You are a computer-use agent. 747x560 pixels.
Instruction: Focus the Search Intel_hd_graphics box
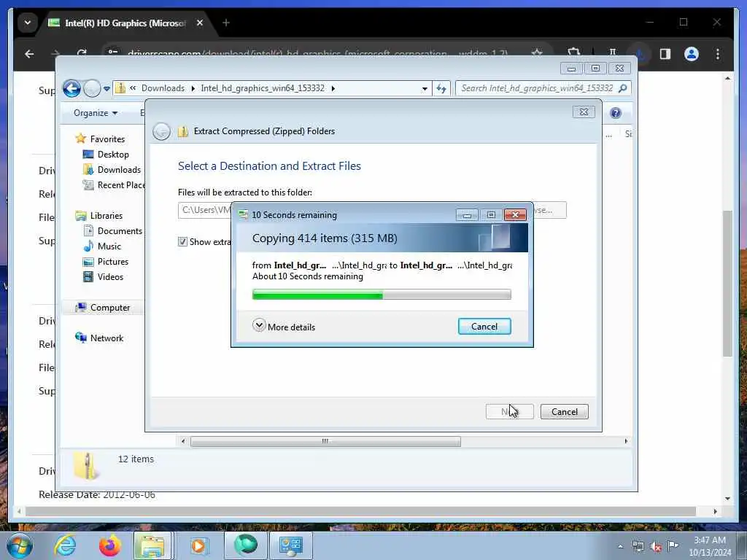(x=543, y=88)
